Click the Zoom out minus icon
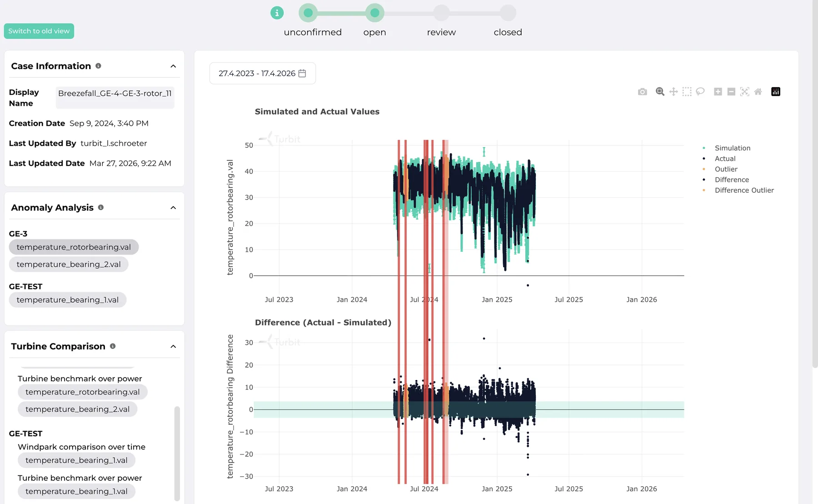The image size is (818, 504). (x=731, y=92)
